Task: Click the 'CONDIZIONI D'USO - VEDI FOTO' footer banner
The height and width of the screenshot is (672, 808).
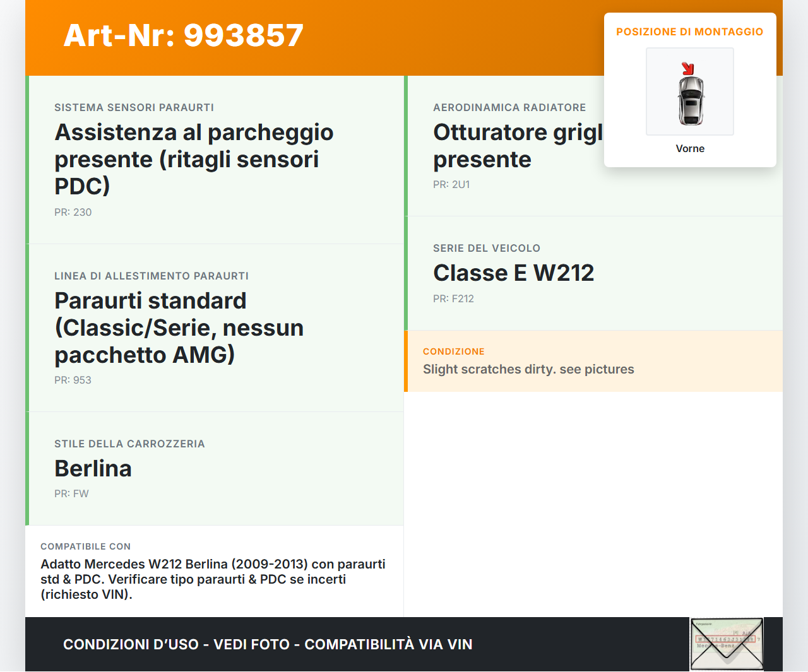Action: point(268,644)
